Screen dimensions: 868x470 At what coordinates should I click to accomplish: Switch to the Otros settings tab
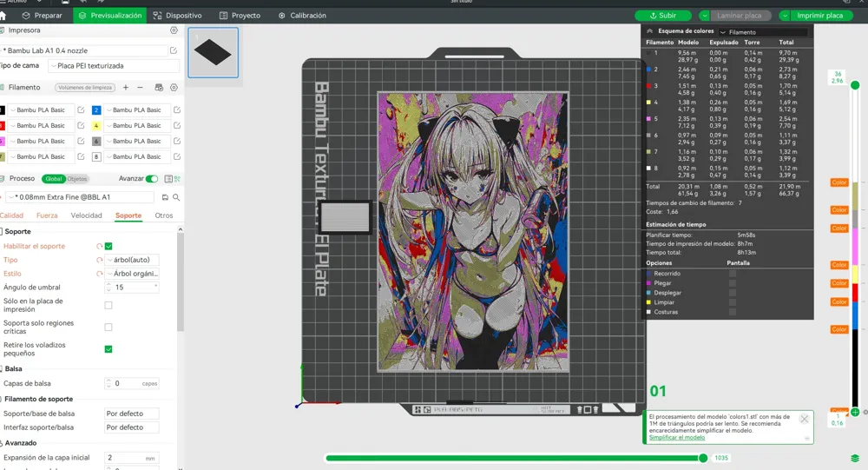pos(164,215)
